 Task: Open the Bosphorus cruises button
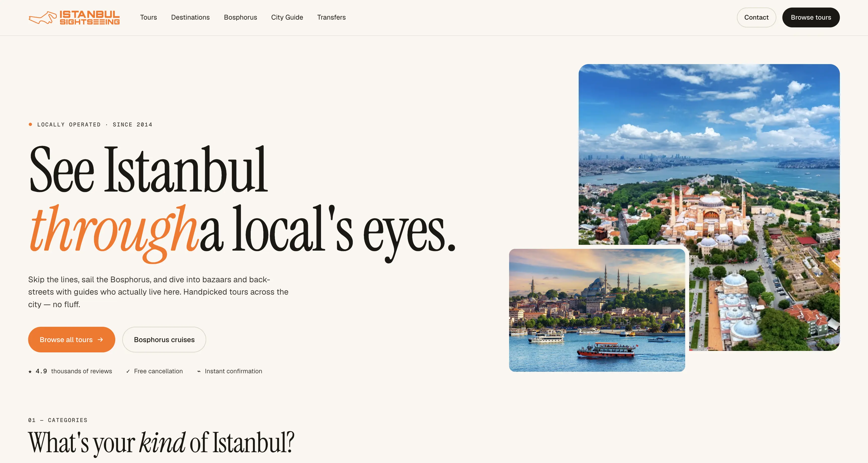pyautogui.click(x=164, y=340)
